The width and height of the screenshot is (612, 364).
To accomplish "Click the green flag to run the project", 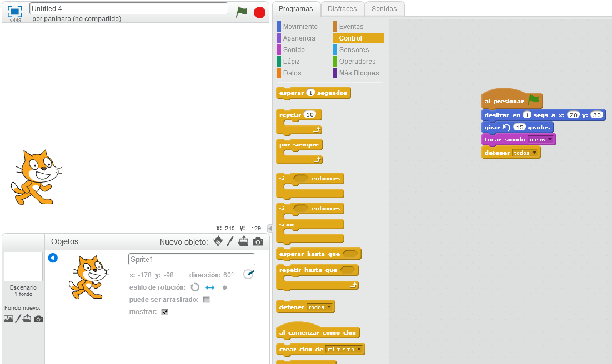I will [x=242, y=12].
